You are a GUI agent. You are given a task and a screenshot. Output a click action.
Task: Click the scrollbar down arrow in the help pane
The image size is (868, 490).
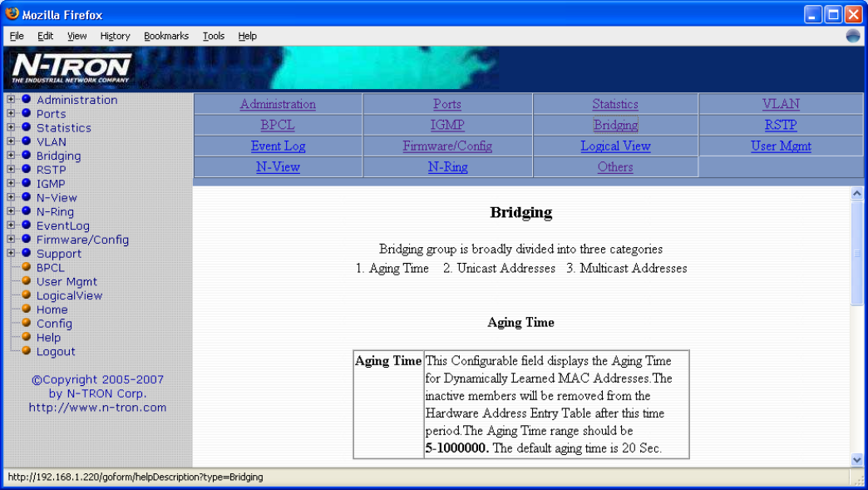point(857,459)
